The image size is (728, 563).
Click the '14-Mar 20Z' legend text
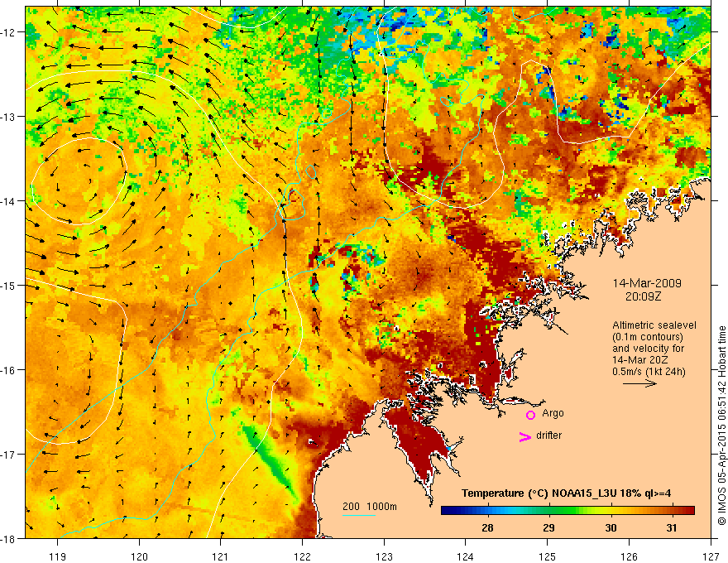(640, 360)
